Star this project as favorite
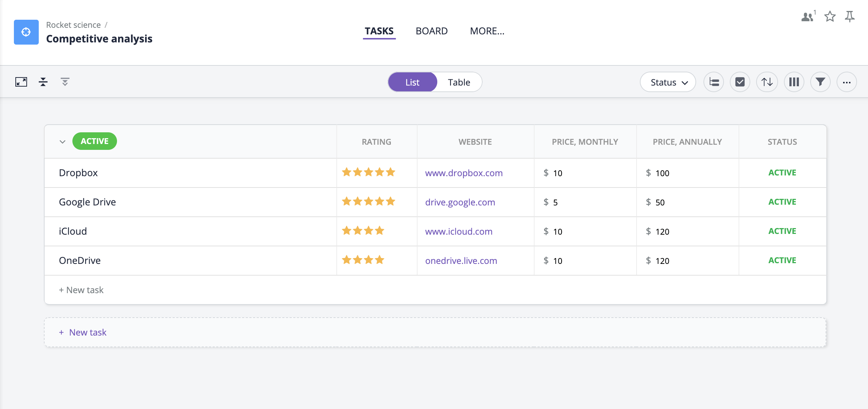 click(x=830, y=16)
